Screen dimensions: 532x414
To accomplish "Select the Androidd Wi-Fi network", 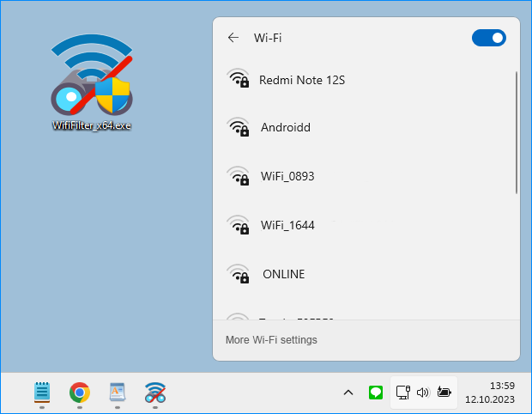I will (x=285, y=127).
